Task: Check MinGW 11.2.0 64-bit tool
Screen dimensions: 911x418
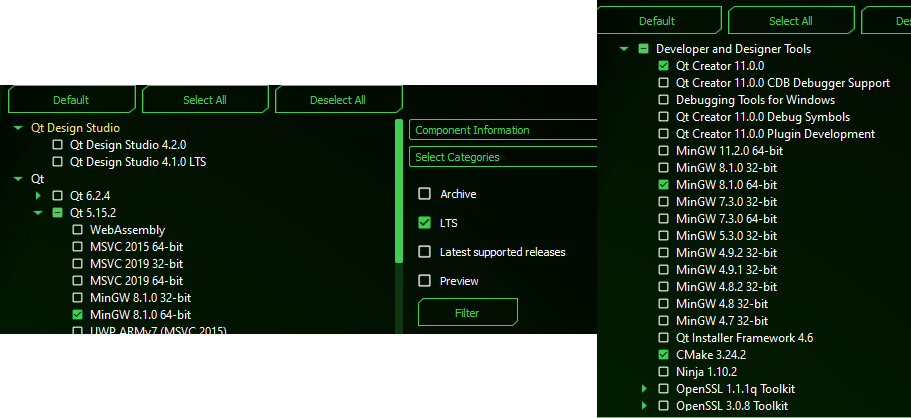Action: coord(663,151)
